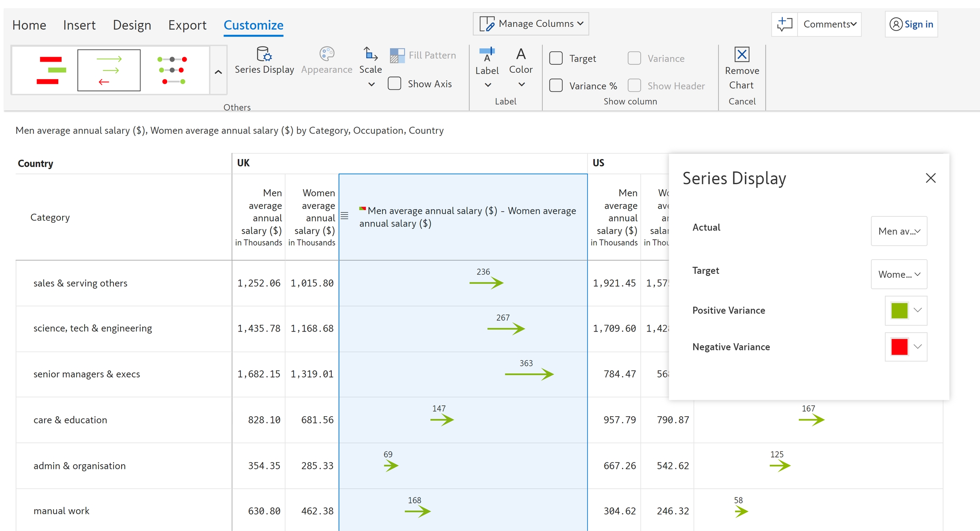Select the red-green bar chart style

pos(51,70)
